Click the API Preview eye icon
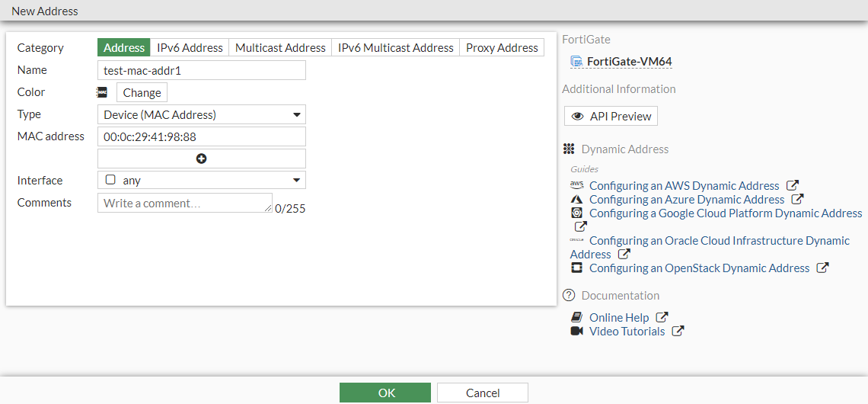This screenshot has width=868, height=404. (578, 116)
